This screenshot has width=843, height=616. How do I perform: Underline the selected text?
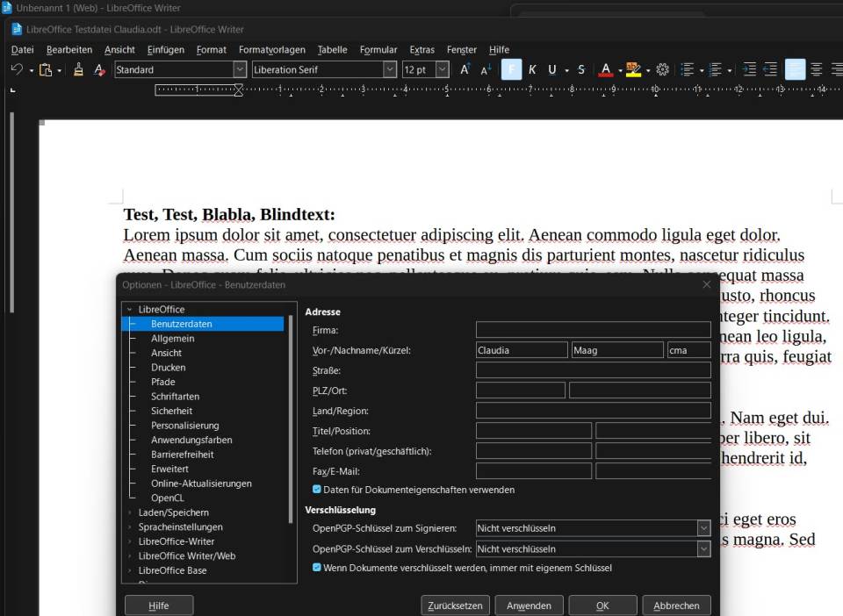click(551, 69)
